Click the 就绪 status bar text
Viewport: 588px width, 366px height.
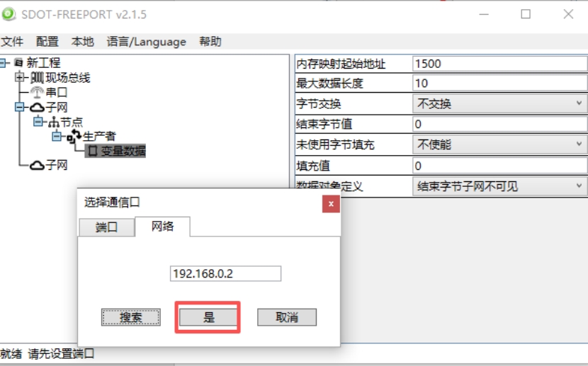pos(11,354)
